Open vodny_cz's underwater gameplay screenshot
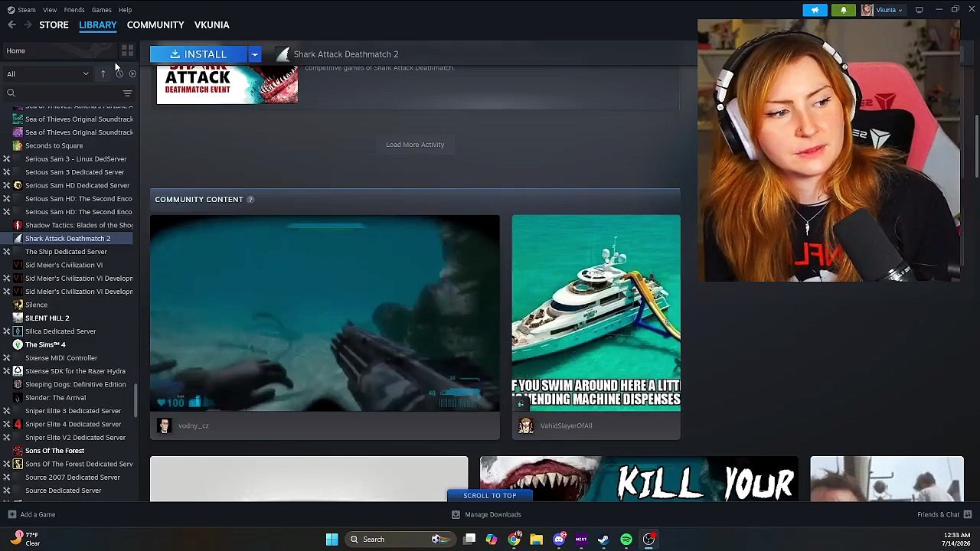 point(325,313)
